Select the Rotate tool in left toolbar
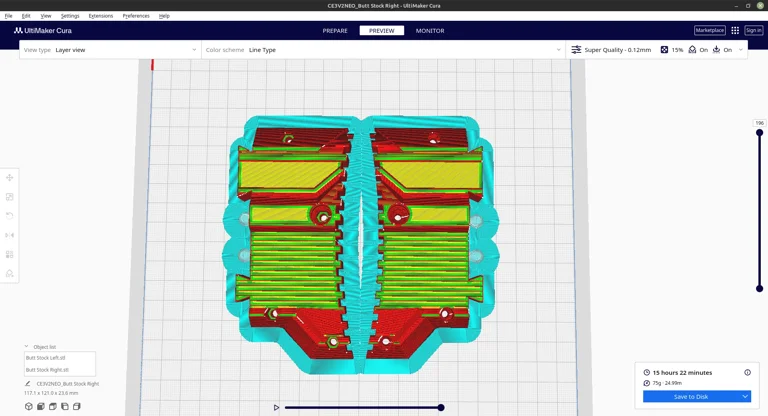768x416 pixels. (x=10, y=216)
